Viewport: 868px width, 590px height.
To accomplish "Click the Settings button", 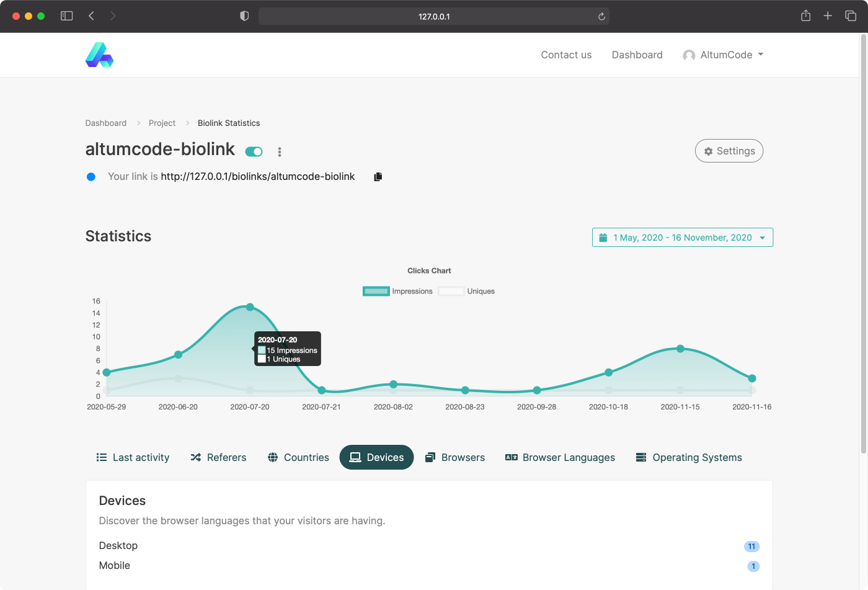I will click(x=728, y=151).
